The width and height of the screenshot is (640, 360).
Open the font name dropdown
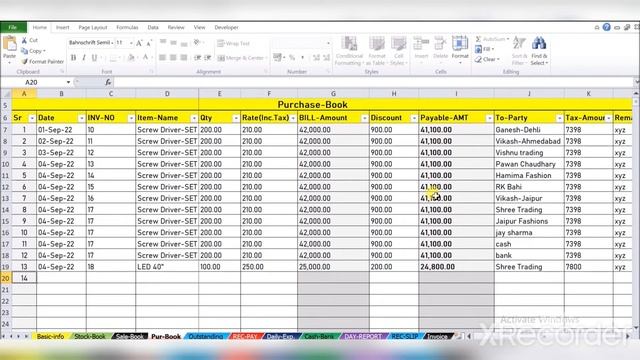click(x=112, y=43)
